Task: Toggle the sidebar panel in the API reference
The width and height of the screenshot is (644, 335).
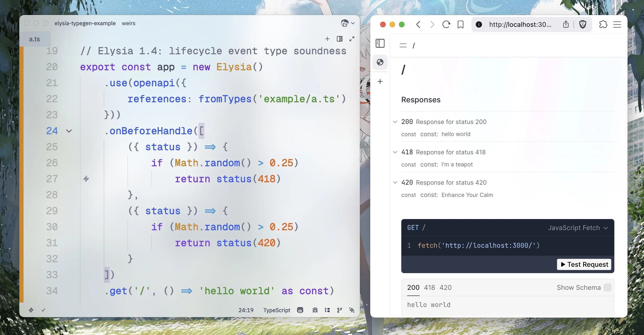Action: click(380, 43)
